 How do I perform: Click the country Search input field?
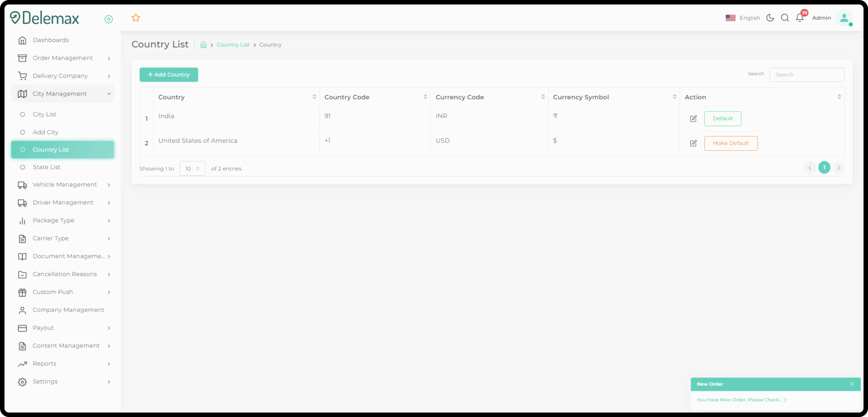[x=807, y=75]
